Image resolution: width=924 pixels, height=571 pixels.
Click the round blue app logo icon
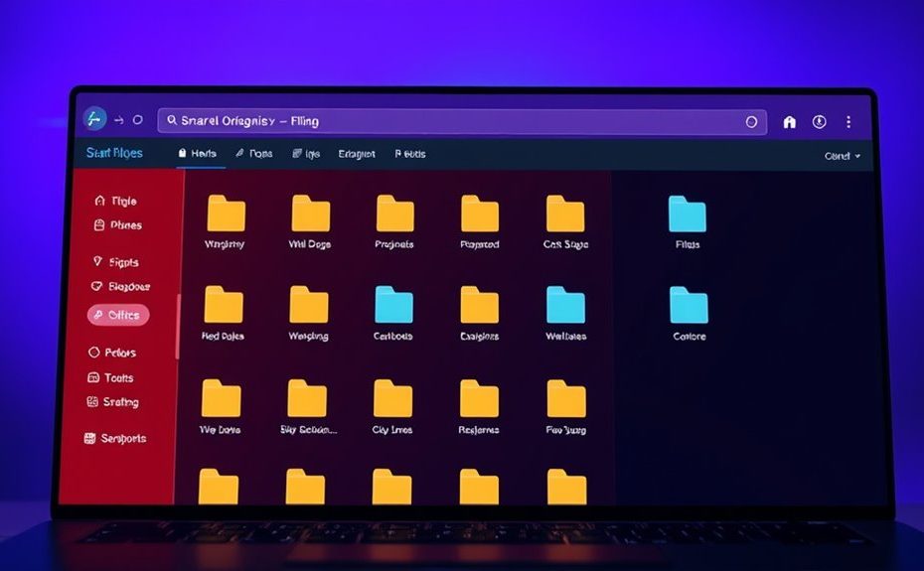point(94,119)
